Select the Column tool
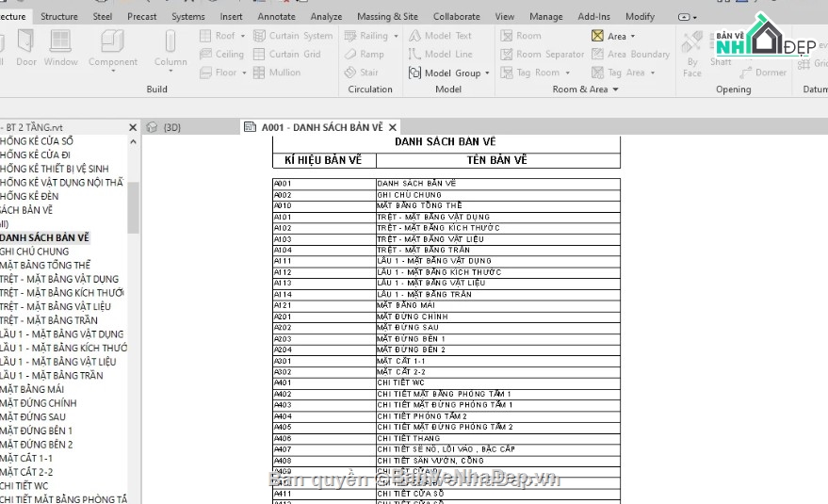This screenshot has width=828, height=504. 170,48
